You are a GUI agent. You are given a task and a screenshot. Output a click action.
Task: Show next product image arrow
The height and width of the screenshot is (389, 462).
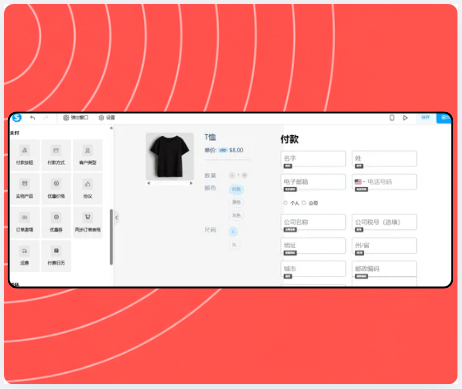click(x=191, y=183)
